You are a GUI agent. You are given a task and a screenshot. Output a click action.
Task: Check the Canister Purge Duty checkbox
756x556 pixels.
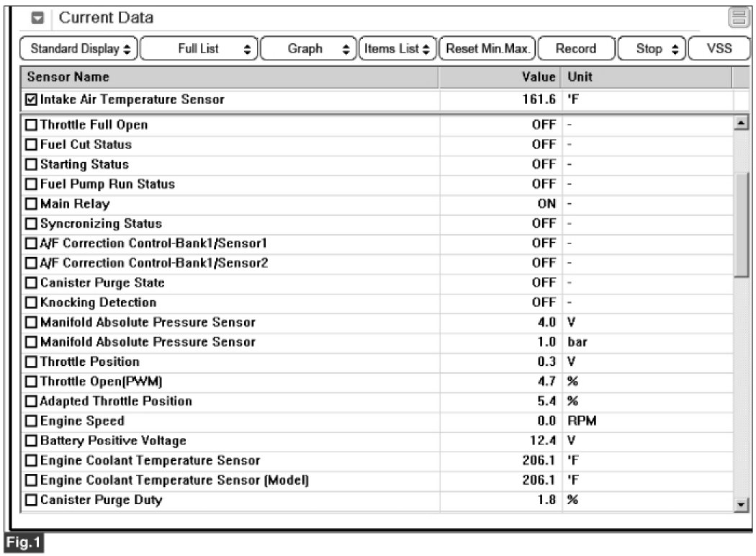coord(31,500)
